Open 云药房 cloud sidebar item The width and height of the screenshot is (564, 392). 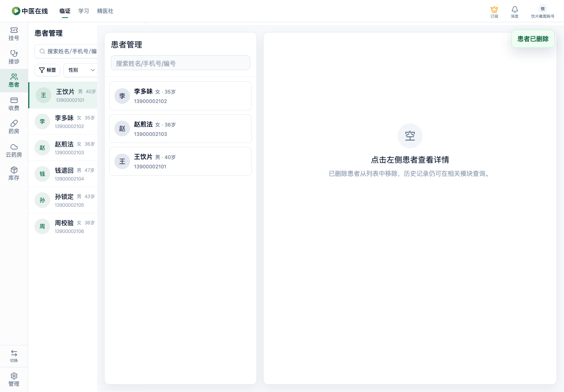pyautogui.click(x=14, y=151)
